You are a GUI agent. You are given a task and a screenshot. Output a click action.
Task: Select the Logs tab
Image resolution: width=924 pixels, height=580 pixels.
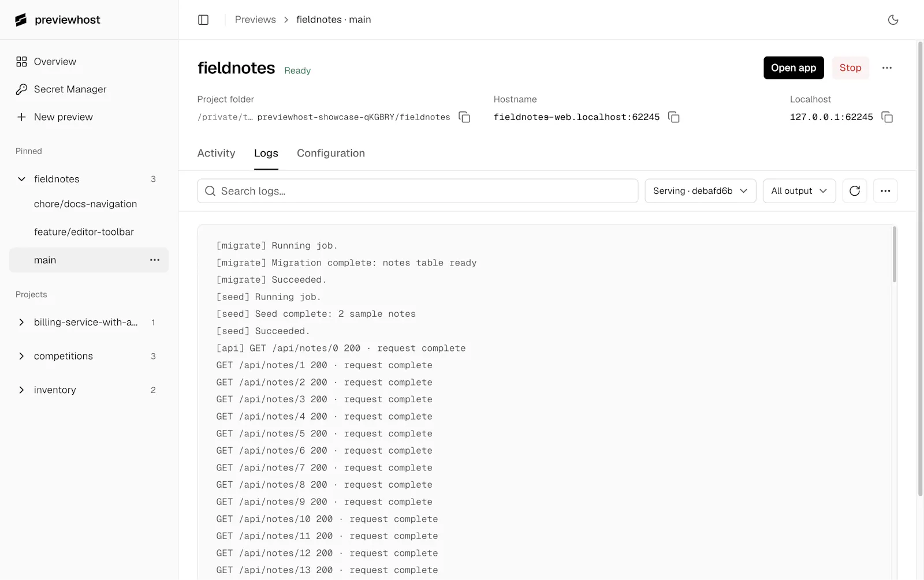266,154
